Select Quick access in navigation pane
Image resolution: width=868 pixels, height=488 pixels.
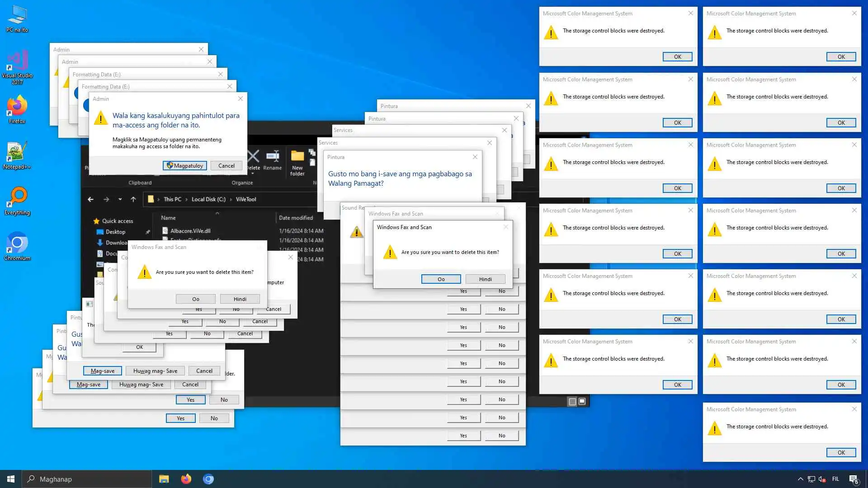[x=117, y=221]
